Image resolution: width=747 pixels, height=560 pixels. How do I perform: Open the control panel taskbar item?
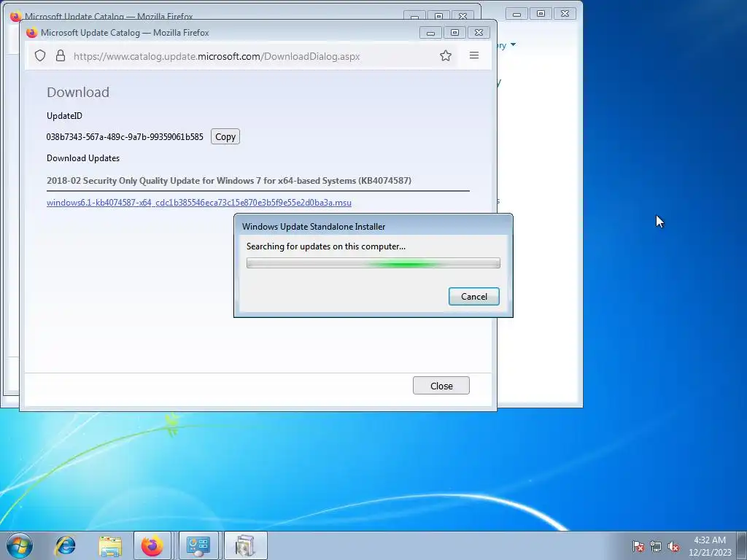(x=198, y=545)
